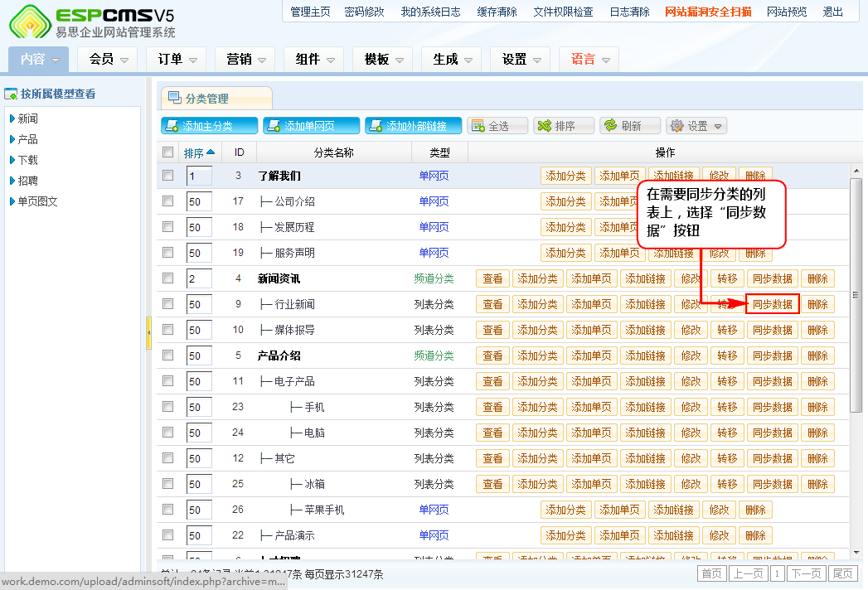
Task: Click 首页 pagination button
Action: (712, 573)
